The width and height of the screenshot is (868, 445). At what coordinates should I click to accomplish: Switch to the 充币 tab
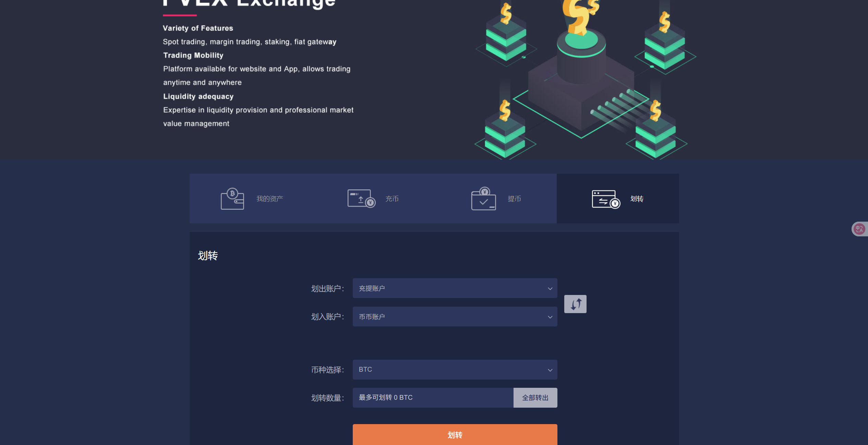[392, 199]
